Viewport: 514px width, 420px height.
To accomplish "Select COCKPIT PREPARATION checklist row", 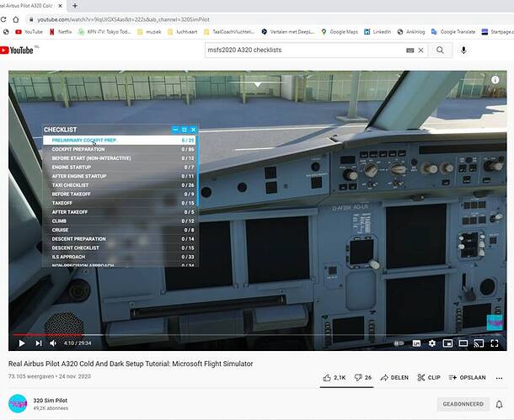I will 120,149.
